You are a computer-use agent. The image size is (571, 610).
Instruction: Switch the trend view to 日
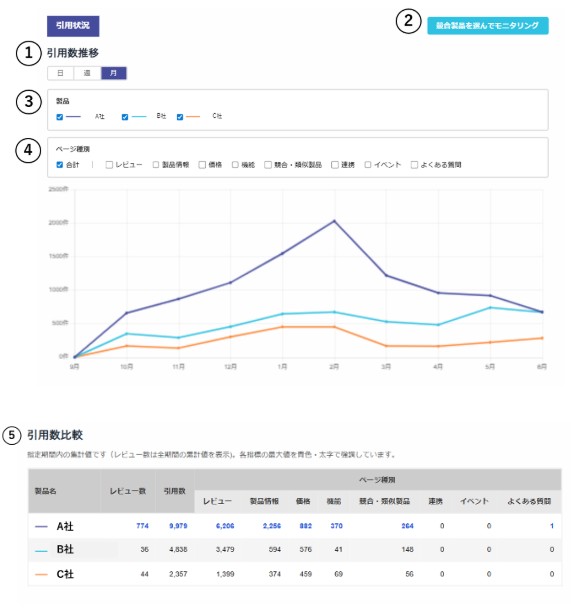[60, 73]
